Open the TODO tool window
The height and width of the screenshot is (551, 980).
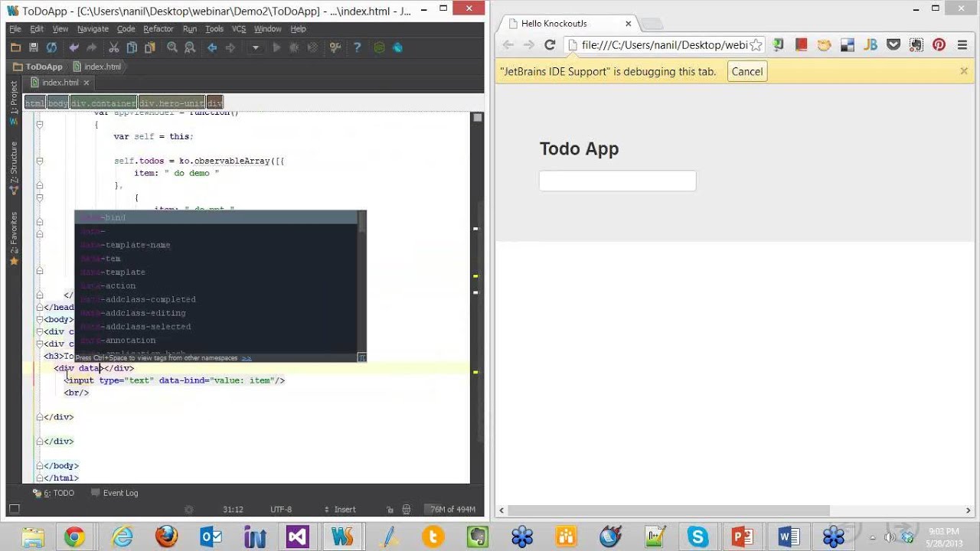pyautogui.click(x=54, y=493)
